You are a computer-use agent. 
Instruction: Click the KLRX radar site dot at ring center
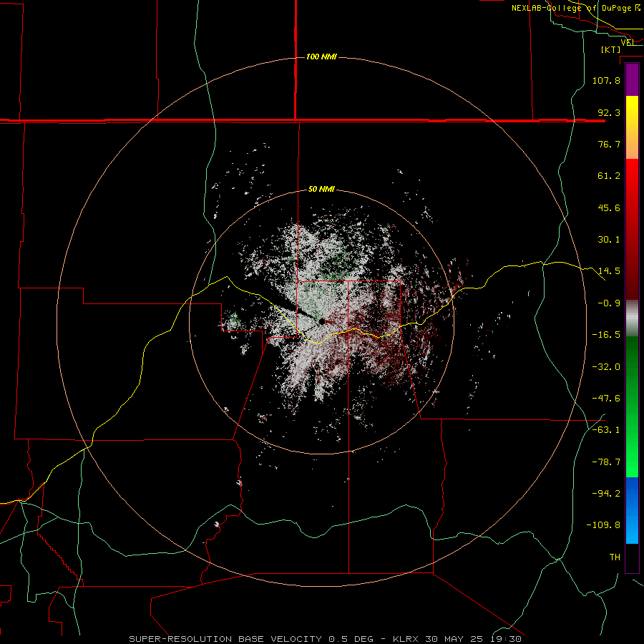tap(322, 321)
